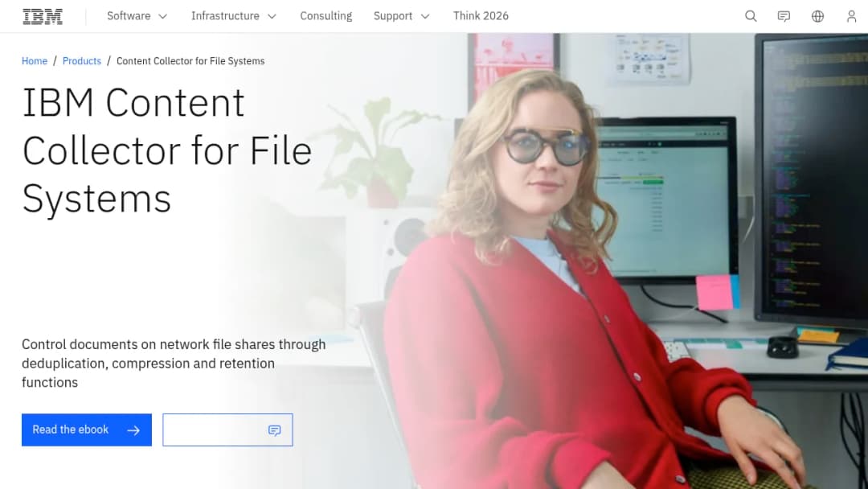Open the user profile icon
The width and height of the screenshot is (868, 489).
click(851, 16)
